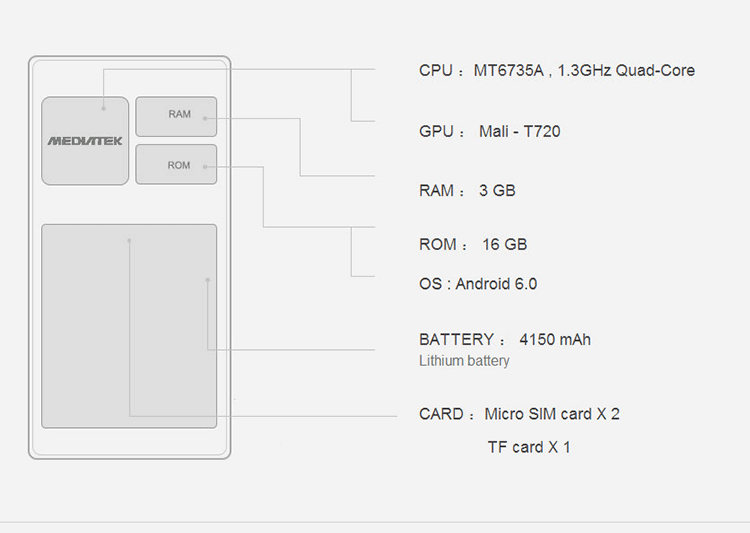Click the Lithium battery subtitle
Viewport: 750px width, 533px height.
click(x=464, y=360)
